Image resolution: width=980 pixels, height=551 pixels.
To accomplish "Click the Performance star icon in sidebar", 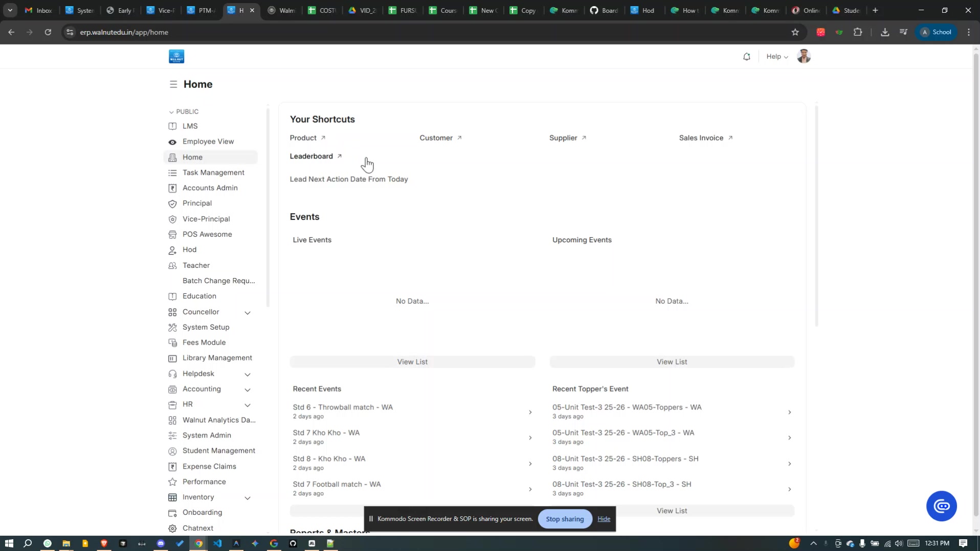I will (x=172, y=482).
